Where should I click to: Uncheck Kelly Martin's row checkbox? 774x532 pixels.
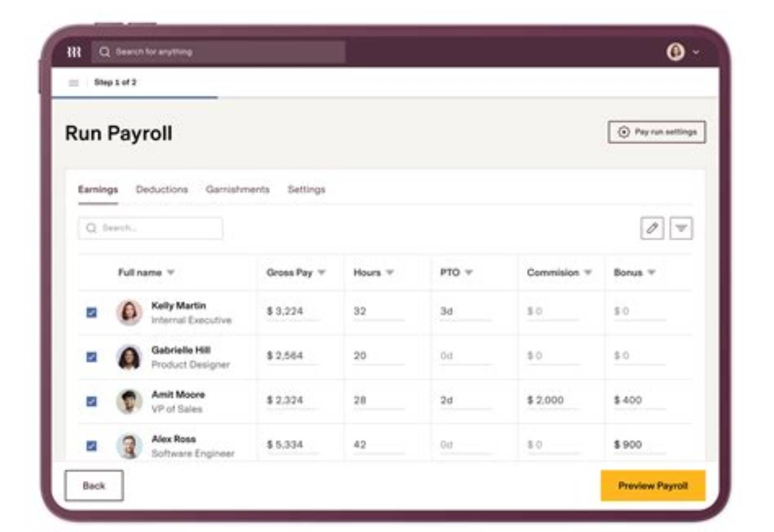click(91, 312)
